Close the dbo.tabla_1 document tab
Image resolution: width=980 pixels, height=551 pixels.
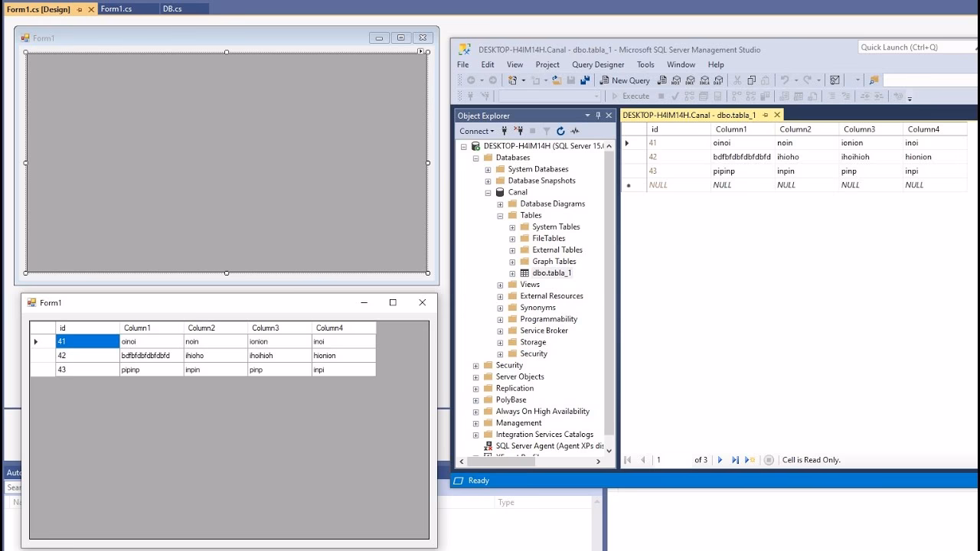(x=777, y=115)
